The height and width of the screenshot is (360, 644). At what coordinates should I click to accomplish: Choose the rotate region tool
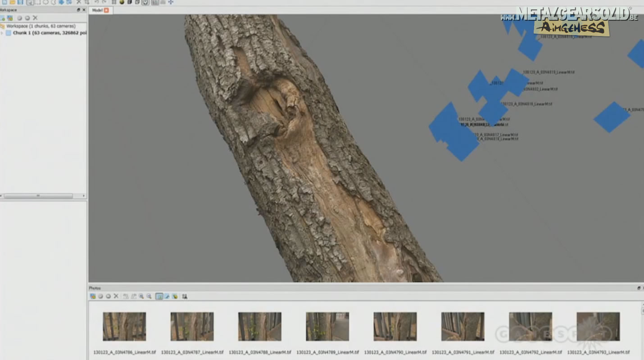[x=69, y=2]
